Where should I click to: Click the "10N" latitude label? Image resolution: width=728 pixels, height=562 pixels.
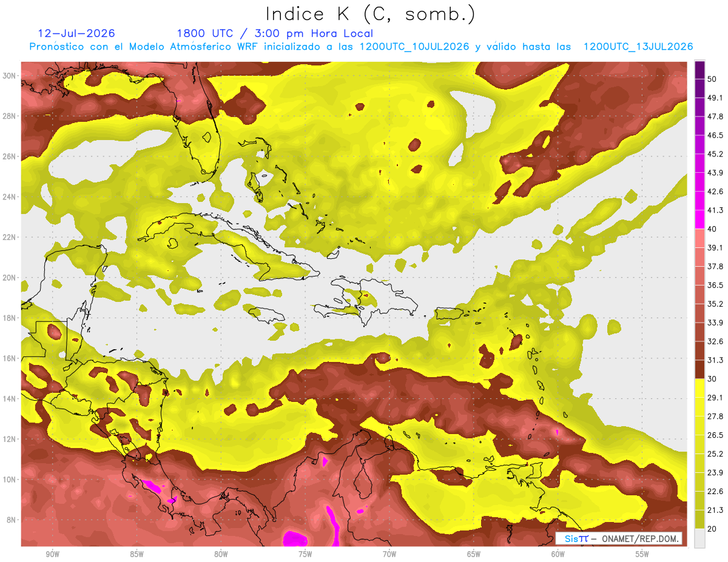pos(9,480)
